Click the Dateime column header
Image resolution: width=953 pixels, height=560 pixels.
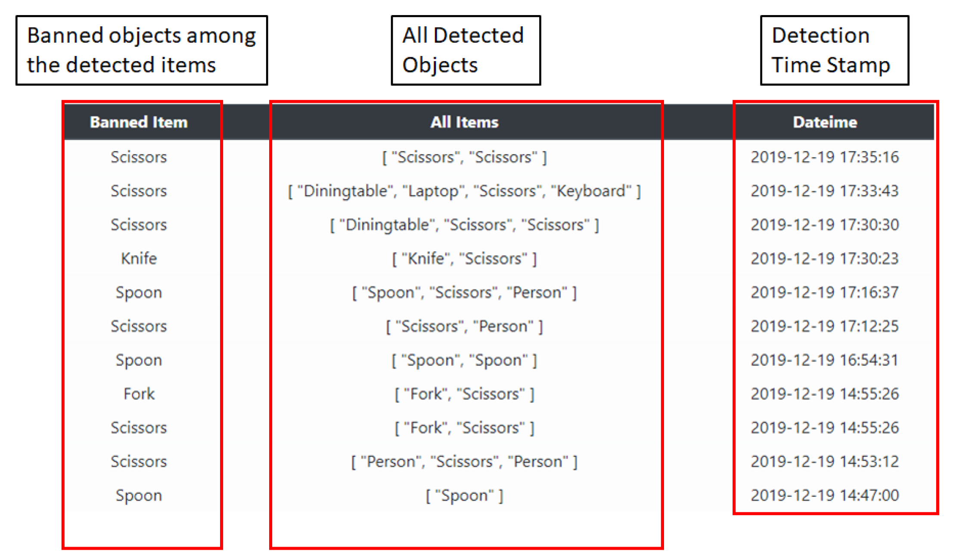[825, 122]
